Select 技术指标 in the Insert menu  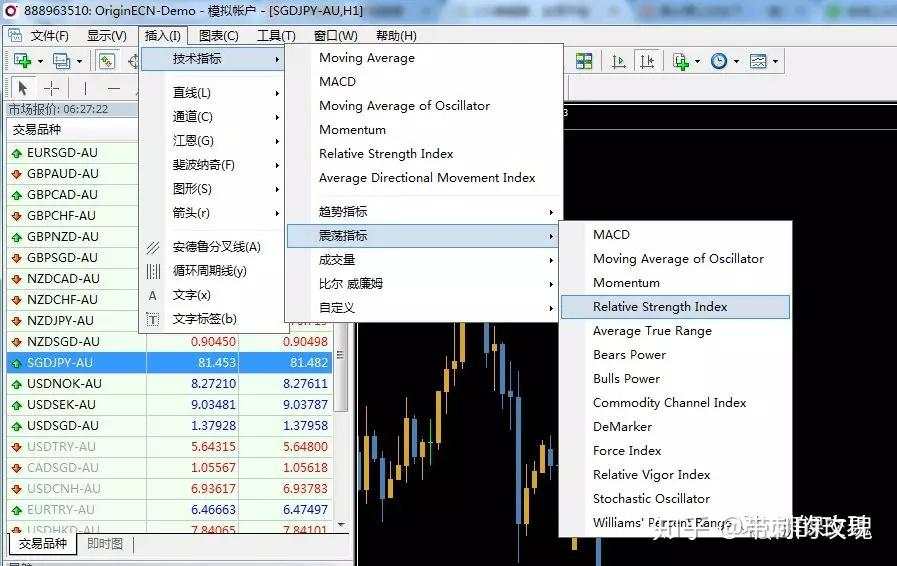(213, 59)
